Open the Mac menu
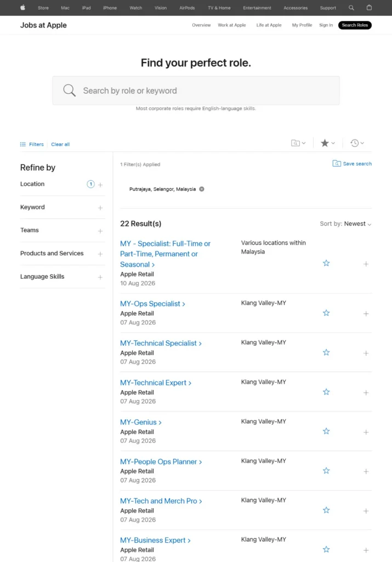 point(65,8)
